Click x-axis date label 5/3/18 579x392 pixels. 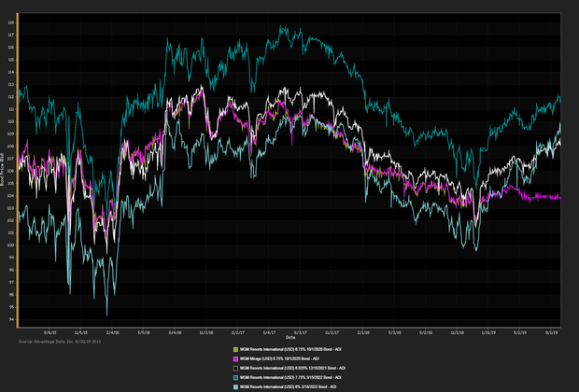point(395,332)
